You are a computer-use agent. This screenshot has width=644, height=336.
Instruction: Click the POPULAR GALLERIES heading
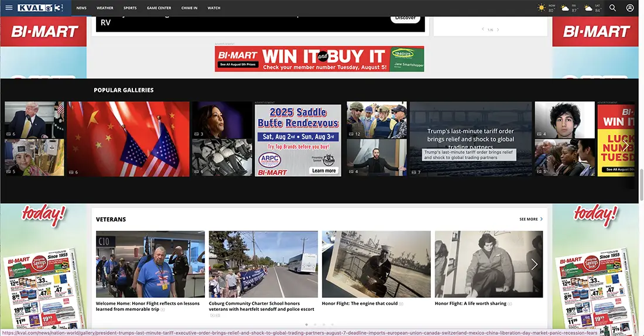[x=124, y=90]
